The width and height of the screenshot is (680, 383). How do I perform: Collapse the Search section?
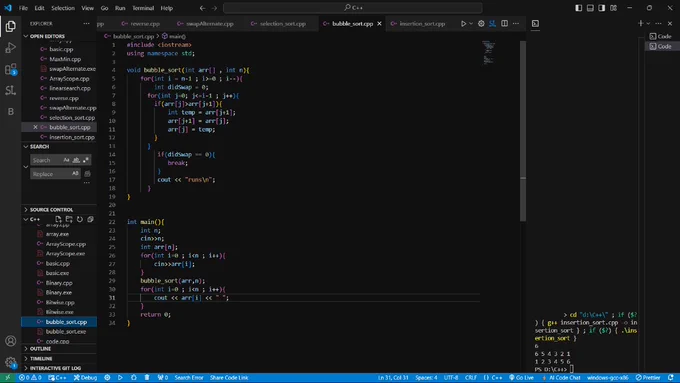pyautogui.click(x=26, y=147)
